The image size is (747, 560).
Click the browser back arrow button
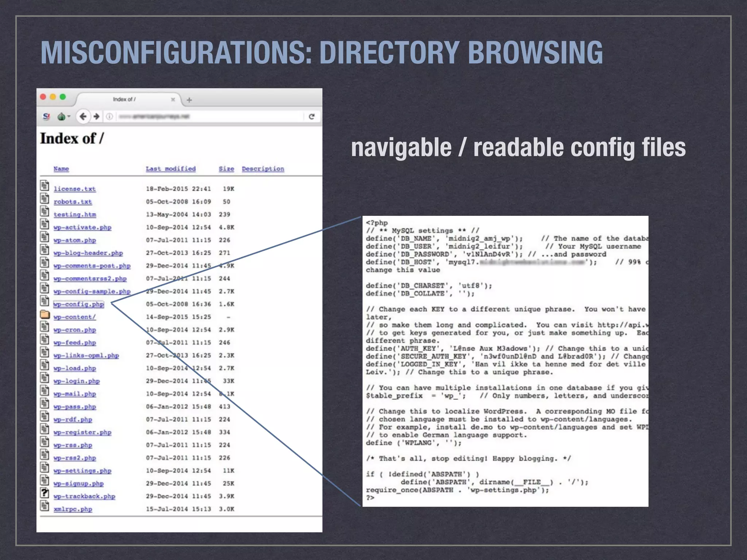point(83,116)
